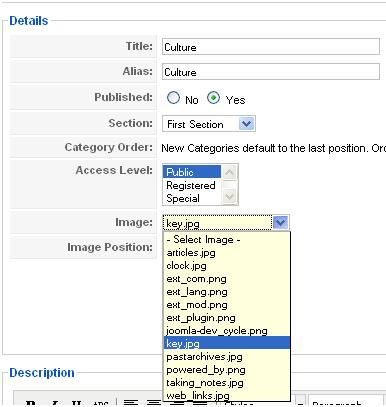Choose clock.jpg from image list
The width and height of the screenshot is (386, 407).
click(x=227, y=266)
